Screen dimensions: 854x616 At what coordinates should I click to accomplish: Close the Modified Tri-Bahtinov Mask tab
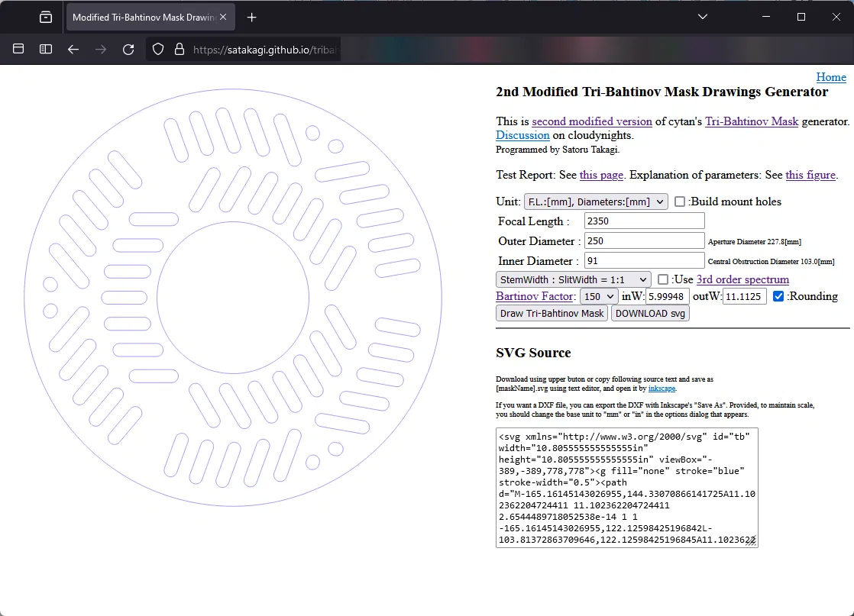pyautogui.click(x=223, y=18)
